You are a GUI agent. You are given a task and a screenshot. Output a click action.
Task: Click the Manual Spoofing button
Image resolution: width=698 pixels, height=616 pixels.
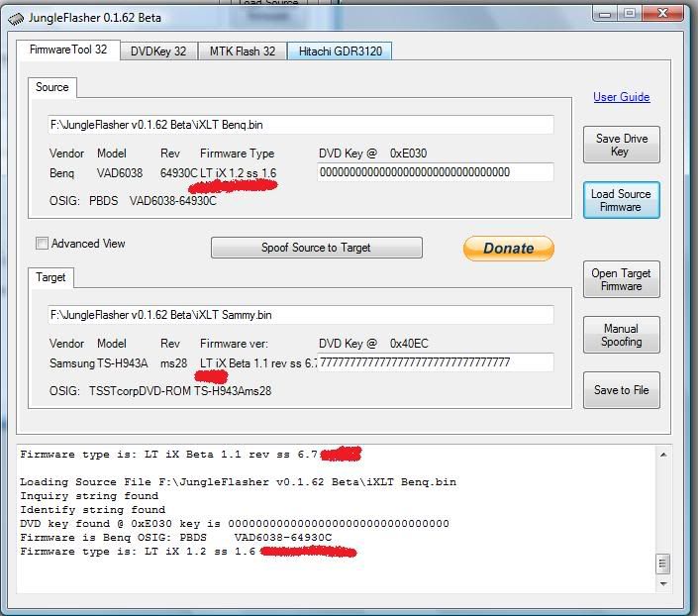tap(622, 335)
